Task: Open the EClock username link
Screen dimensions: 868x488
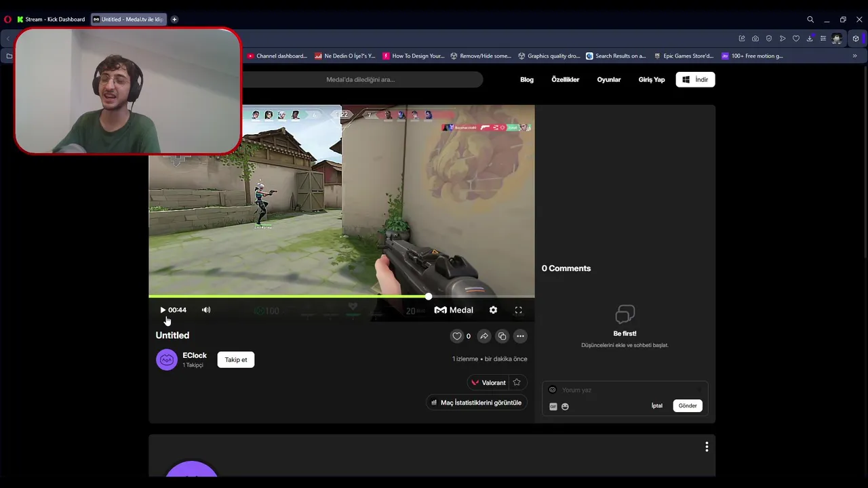Action: [x=195, y=355]
